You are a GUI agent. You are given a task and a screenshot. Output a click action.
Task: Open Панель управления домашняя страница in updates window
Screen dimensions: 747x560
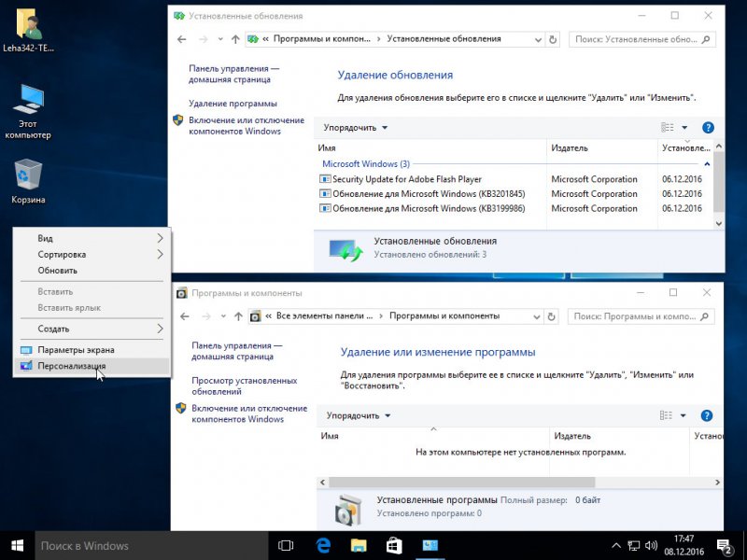tap(234, 75)
